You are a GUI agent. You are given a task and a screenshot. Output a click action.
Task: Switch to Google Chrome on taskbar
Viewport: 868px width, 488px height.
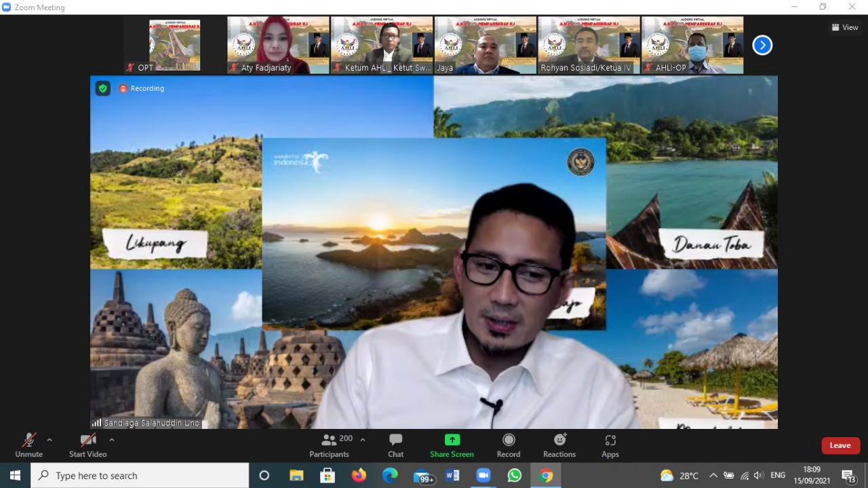tap(546, 476)
